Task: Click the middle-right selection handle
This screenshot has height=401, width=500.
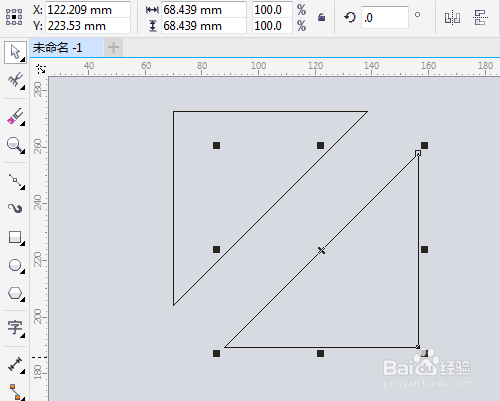Action: click(424, 249)
